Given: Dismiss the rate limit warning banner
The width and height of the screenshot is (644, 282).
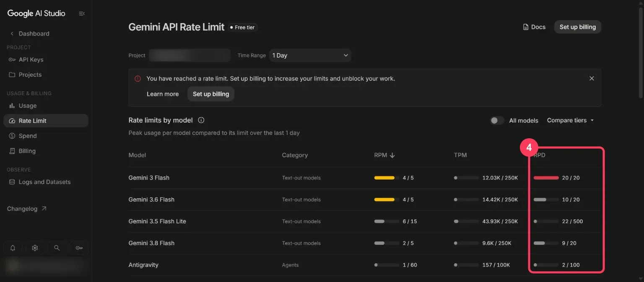Looking at the screenshot, I should pyautogui.click(x=592, y=78).
